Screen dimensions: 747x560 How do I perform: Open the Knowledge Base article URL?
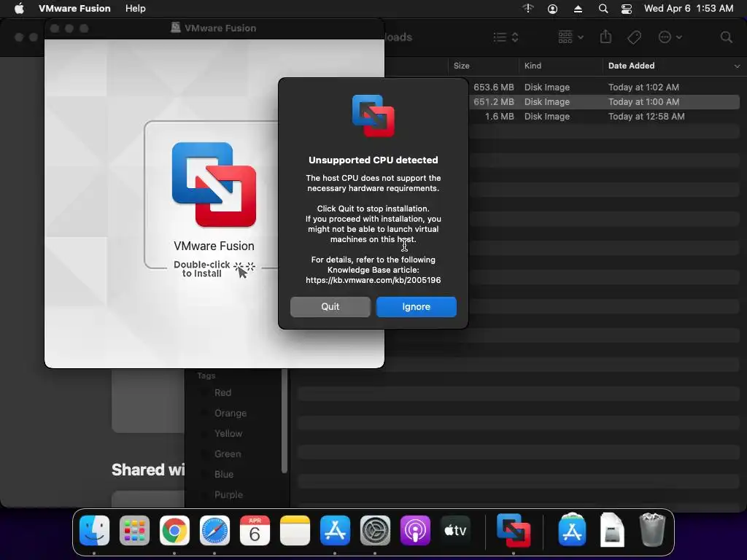click(373, 280)
